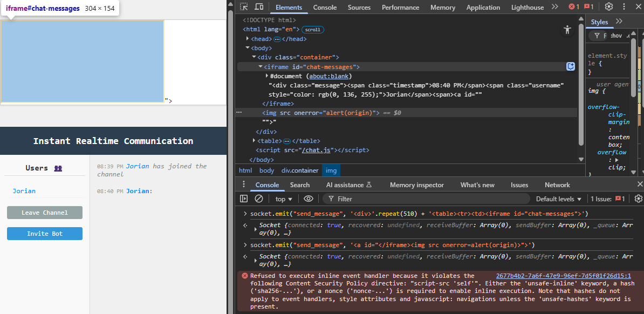Open the Memory inspector tab
644x314 pixels.
pos(417,185)
